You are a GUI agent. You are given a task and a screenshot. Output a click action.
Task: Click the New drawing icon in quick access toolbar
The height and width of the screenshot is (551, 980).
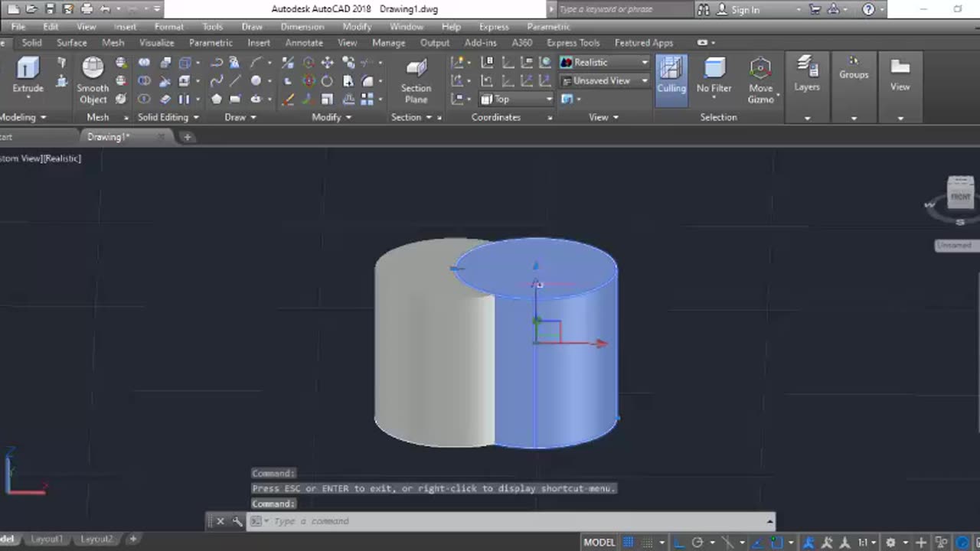14,9
